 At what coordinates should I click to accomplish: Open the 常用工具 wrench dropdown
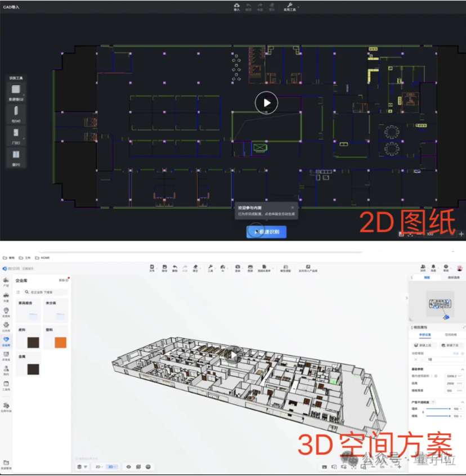290,6
